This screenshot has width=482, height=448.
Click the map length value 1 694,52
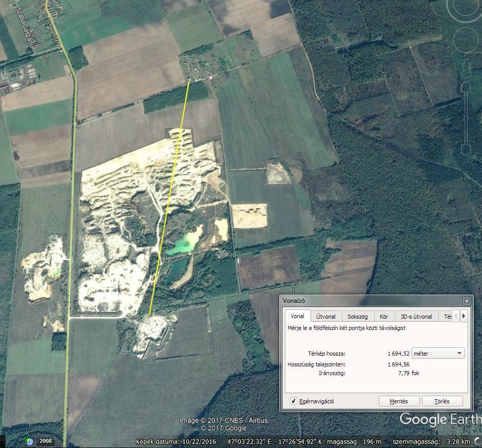click(398, 354)
